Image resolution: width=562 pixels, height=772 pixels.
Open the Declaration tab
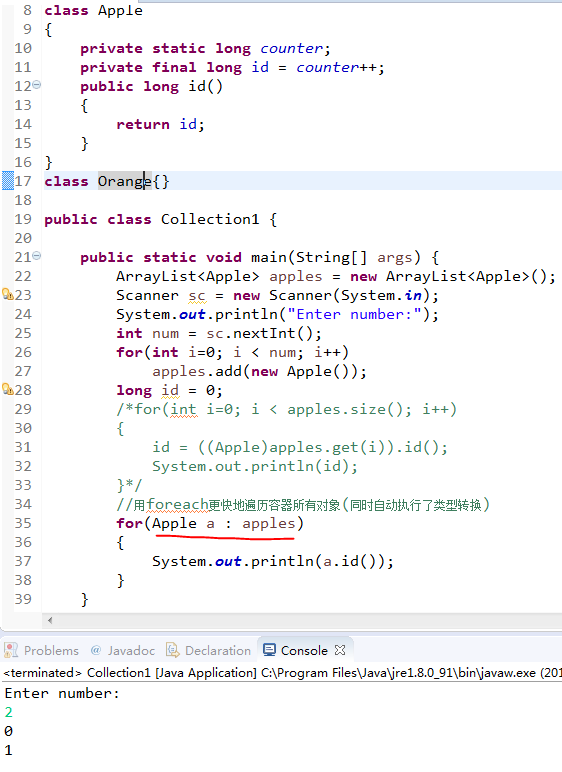[208, 650]
